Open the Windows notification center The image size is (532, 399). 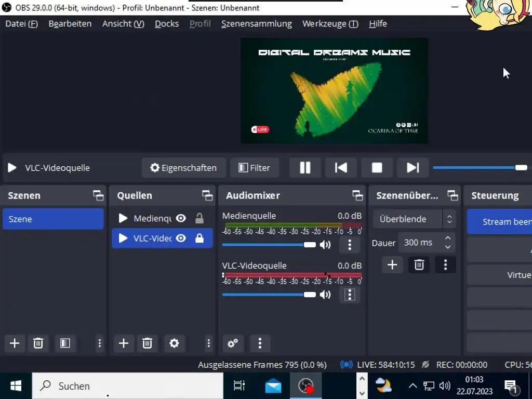click(x=511, y=386)
